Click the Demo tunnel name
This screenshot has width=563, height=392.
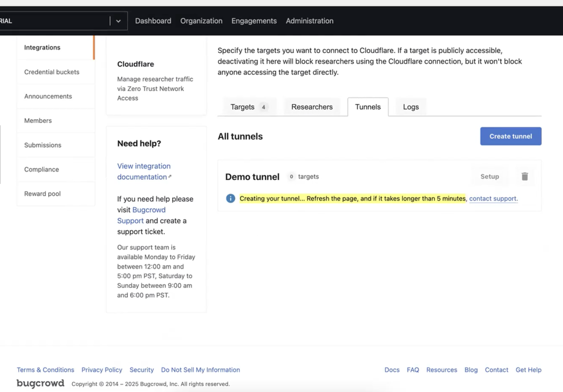pyautogui.click(x=252, y=177)
